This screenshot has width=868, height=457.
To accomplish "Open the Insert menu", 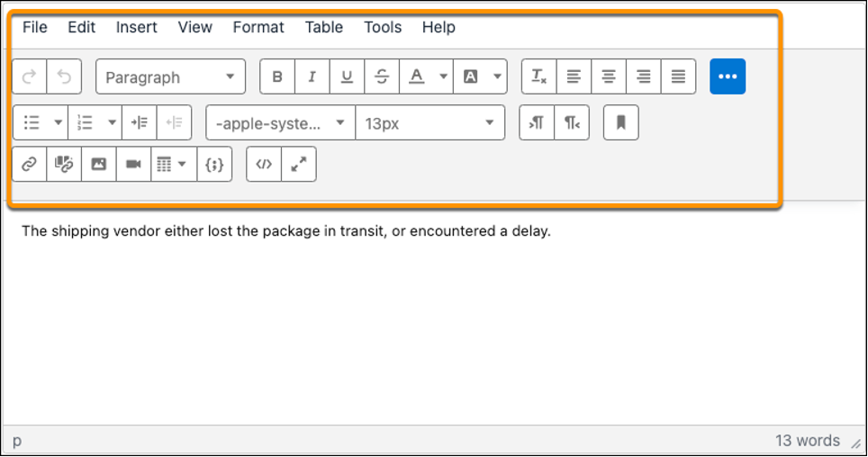I will coord(136,27).
